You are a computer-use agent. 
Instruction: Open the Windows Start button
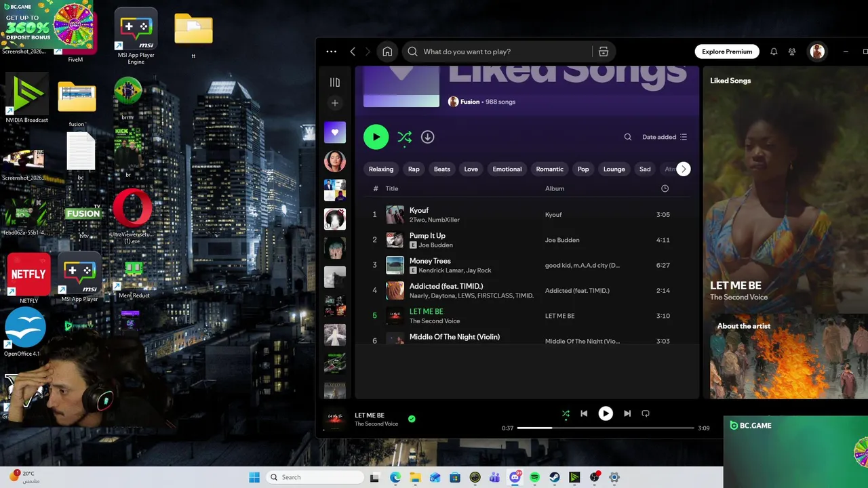point(254,477)
